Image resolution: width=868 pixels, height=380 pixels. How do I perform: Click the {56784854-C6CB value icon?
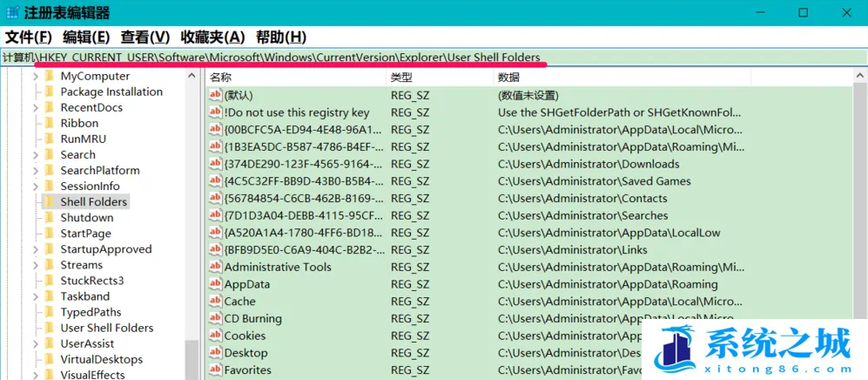click(215, 199)
